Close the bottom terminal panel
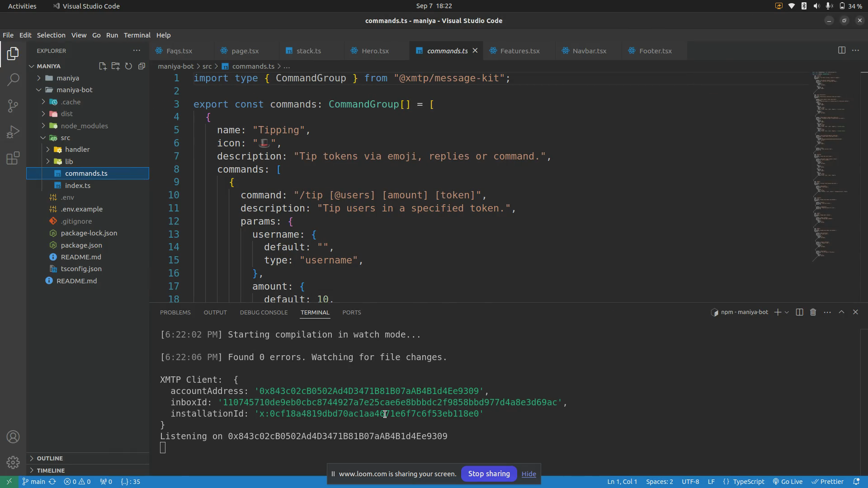This screenshot has height=488, width=868. (x=855, y=312)
